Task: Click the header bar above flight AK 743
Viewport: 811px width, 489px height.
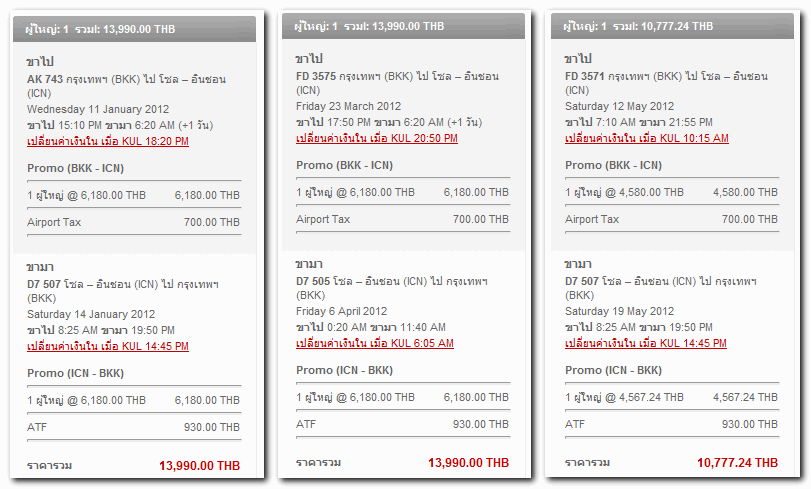Action: pyautogui.click(x=134, y=30)
